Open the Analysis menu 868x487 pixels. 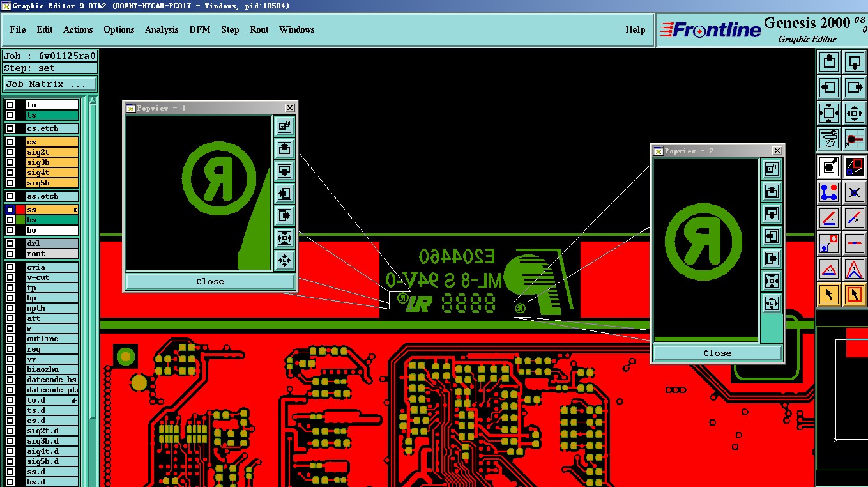[162, 30]
